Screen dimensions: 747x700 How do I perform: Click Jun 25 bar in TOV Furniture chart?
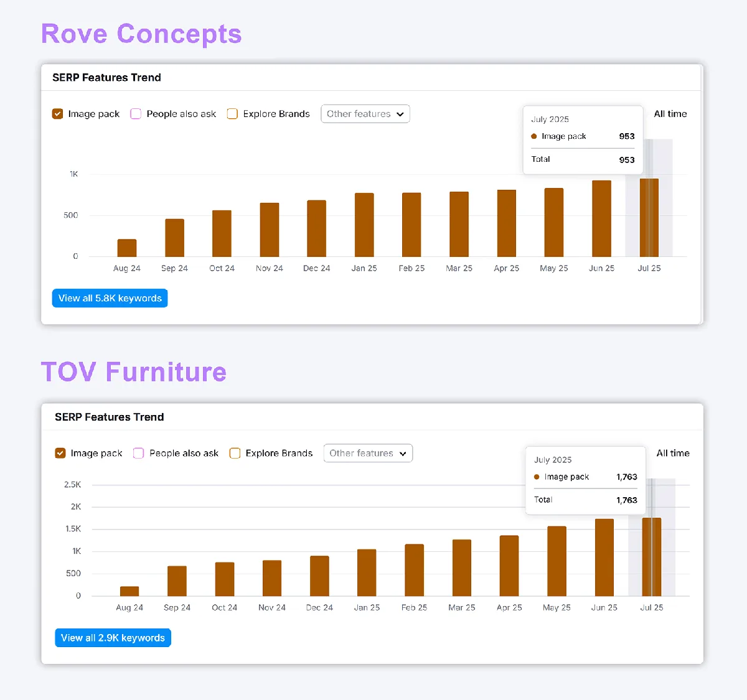(x=604, y=558)
